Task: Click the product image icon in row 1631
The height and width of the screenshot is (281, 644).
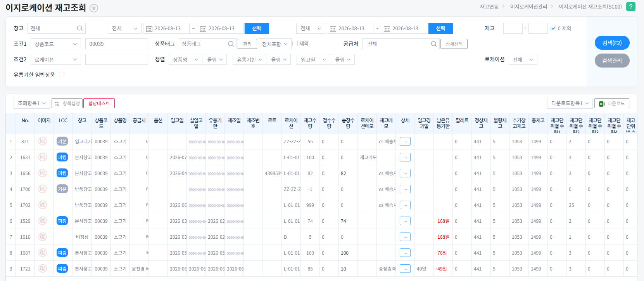Action: 43,157
